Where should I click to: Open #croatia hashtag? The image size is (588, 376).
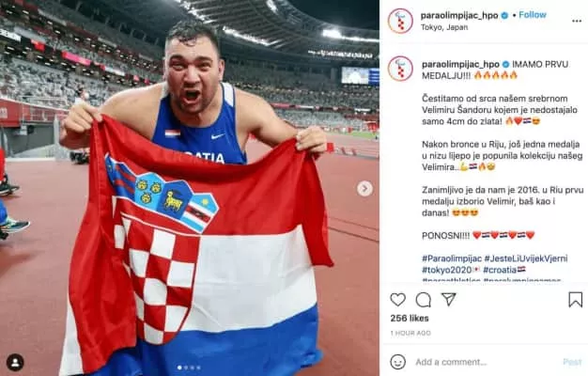pos(501,270)
